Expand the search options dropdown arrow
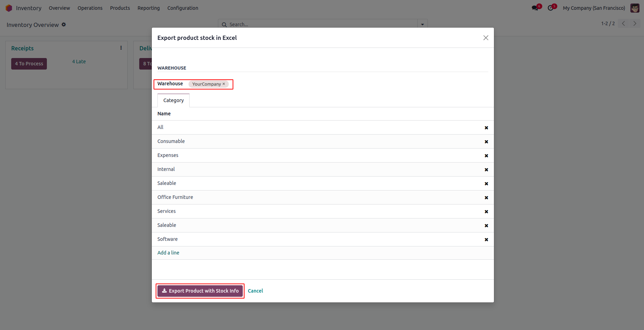644x330 pixels. point(422,24)
